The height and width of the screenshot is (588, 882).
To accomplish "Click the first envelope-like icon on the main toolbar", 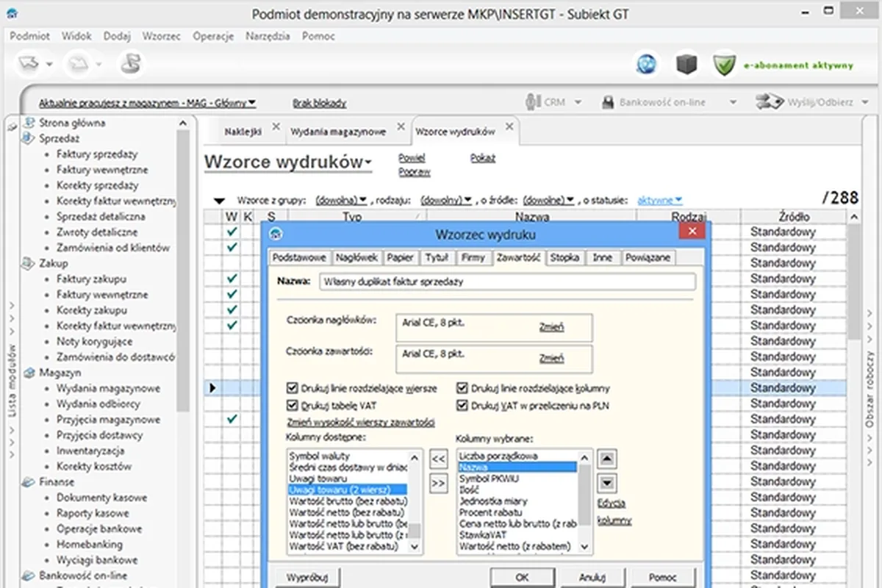I will tap(30, 64).
